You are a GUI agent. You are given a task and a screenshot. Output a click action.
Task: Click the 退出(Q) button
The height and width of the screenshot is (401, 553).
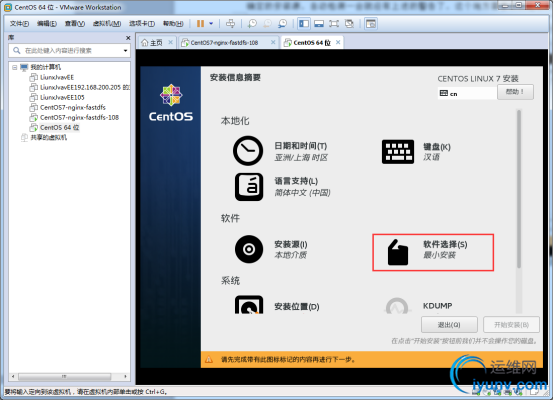(x=449, y=324)
